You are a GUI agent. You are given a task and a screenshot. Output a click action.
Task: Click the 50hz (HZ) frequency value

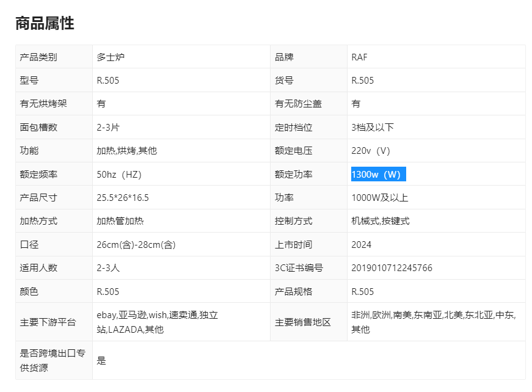(x=118, y=175)
